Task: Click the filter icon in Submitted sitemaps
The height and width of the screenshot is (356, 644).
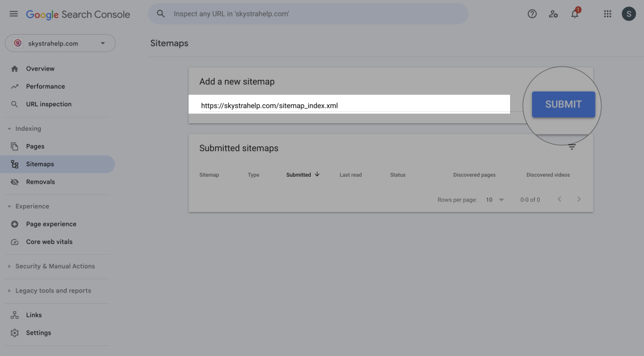Action: (572, 147)
